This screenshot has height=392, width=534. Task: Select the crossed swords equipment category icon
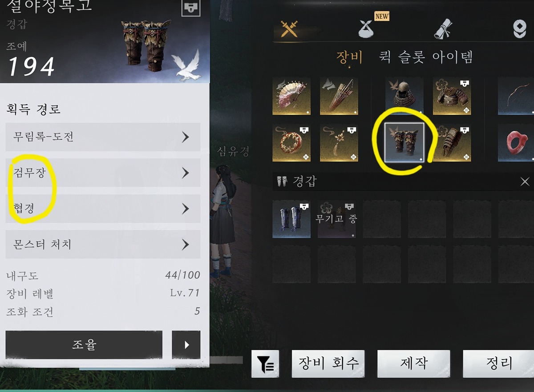pos(289,28)
